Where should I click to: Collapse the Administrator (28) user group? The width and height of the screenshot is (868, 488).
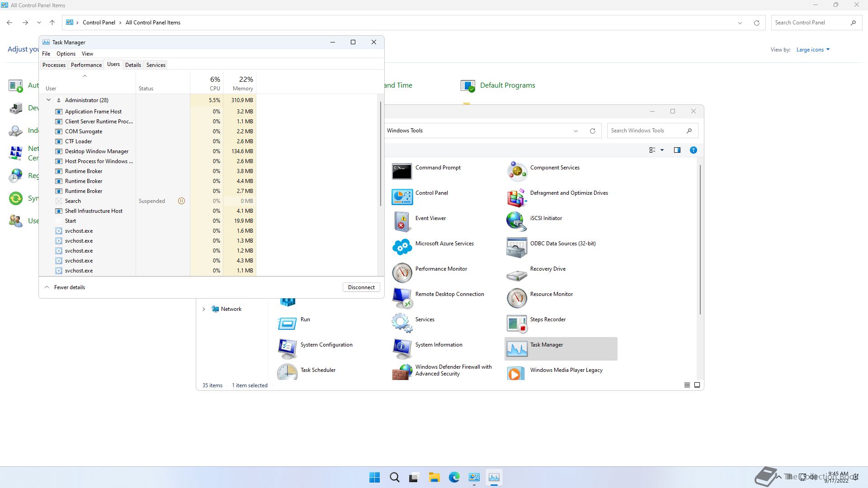click(48, 100)
